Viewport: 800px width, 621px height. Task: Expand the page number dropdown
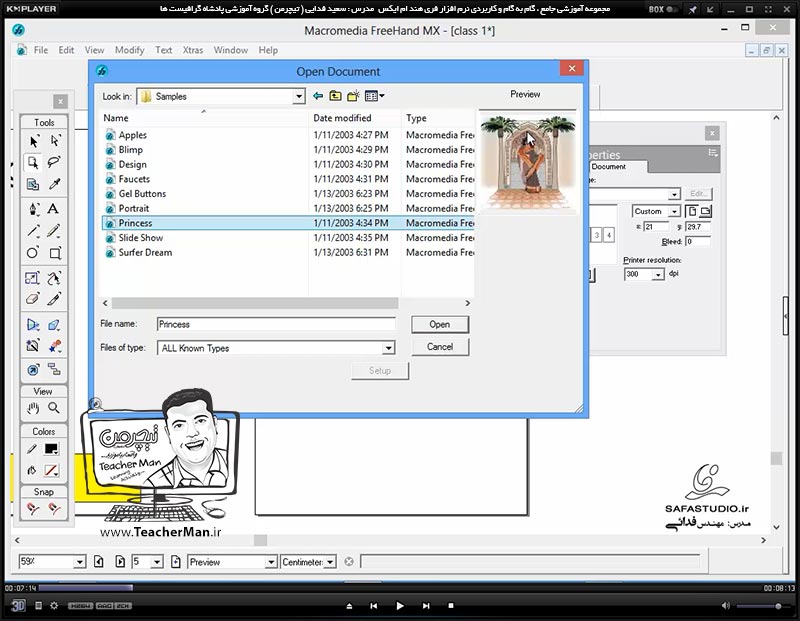[157, 562]
